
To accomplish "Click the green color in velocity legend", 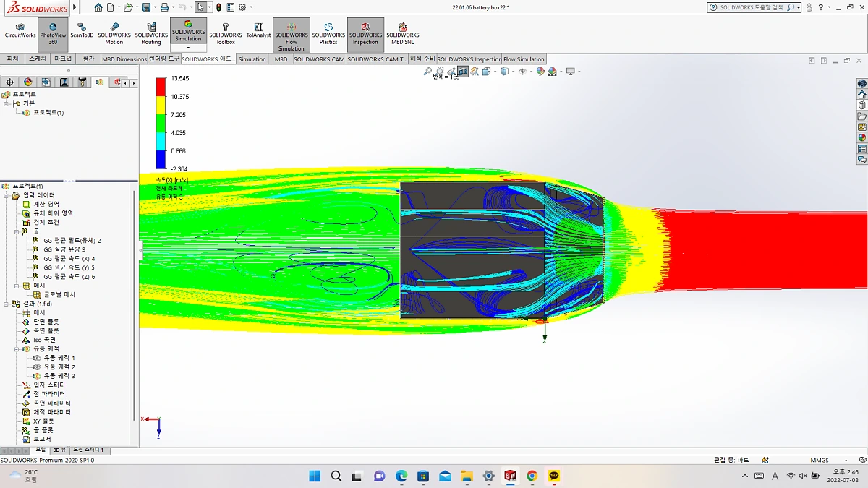I will (161, 122).
